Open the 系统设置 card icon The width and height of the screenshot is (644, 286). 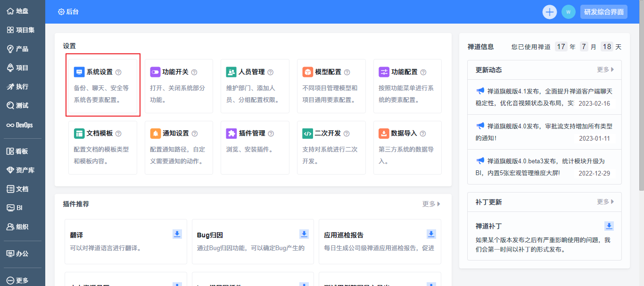(79, 72)
